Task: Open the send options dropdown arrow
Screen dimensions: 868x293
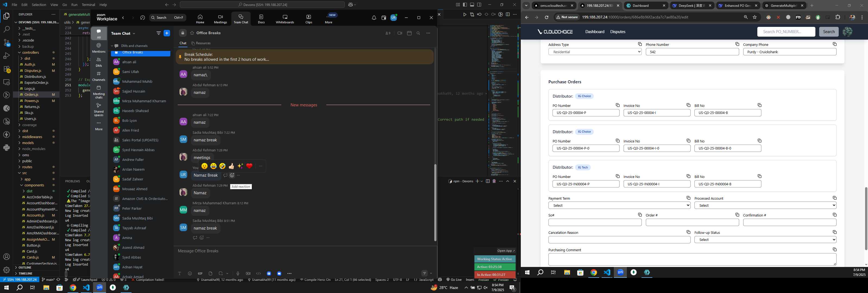Action: [x=431, y=273]
